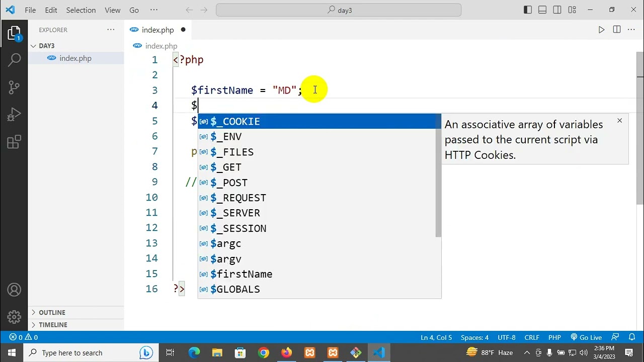
Task: Select index.php in the Explorer tree
Action: (x=75, y=58)
